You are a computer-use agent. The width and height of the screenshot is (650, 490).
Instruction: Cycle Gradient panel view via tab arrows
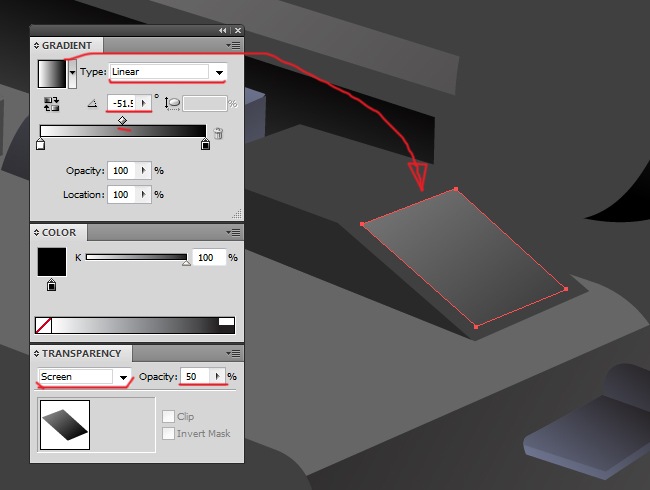pyautogui.click(x=36, y=46)
